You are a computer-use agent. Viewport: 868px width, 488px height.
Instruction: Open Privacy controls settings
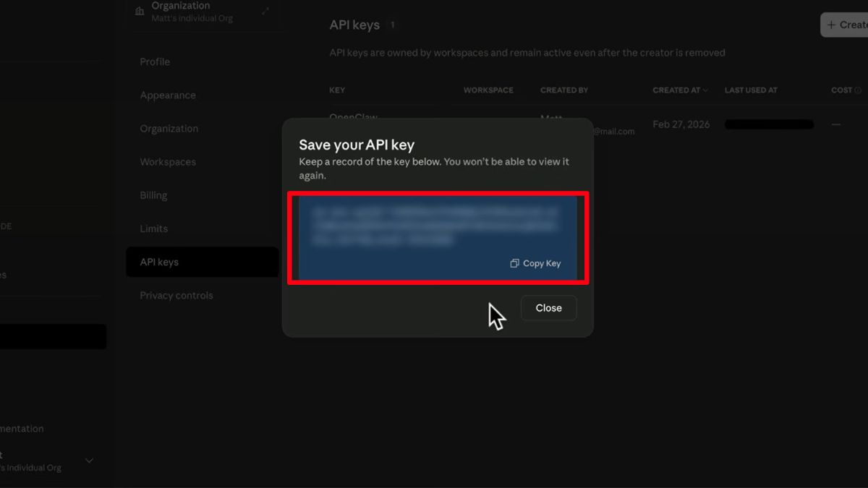point(176,295)
